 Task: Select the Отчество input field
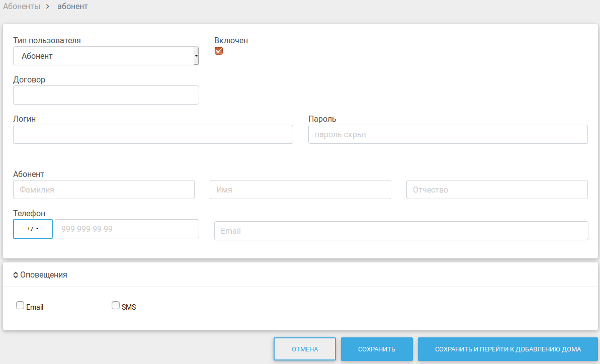497,190
